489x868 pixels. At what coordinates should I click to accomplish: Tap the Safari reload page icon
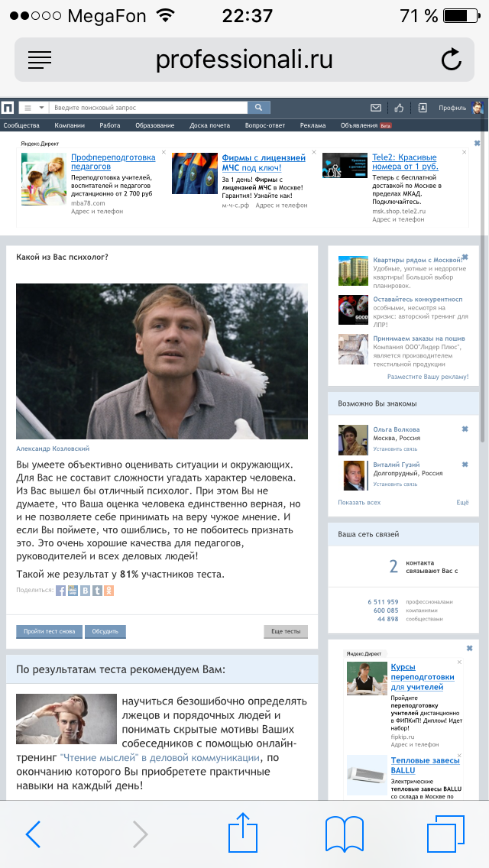coord(452,60)
